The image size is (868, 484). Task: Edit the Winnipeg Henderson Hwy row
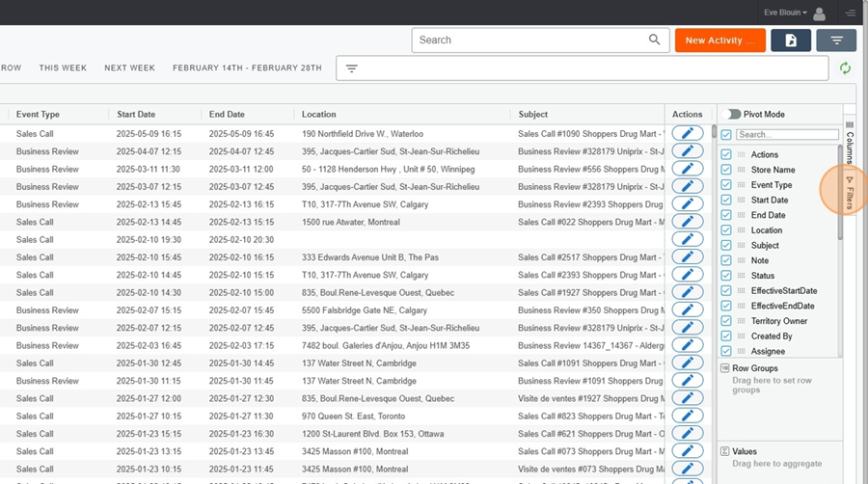[x=688, y=169]
